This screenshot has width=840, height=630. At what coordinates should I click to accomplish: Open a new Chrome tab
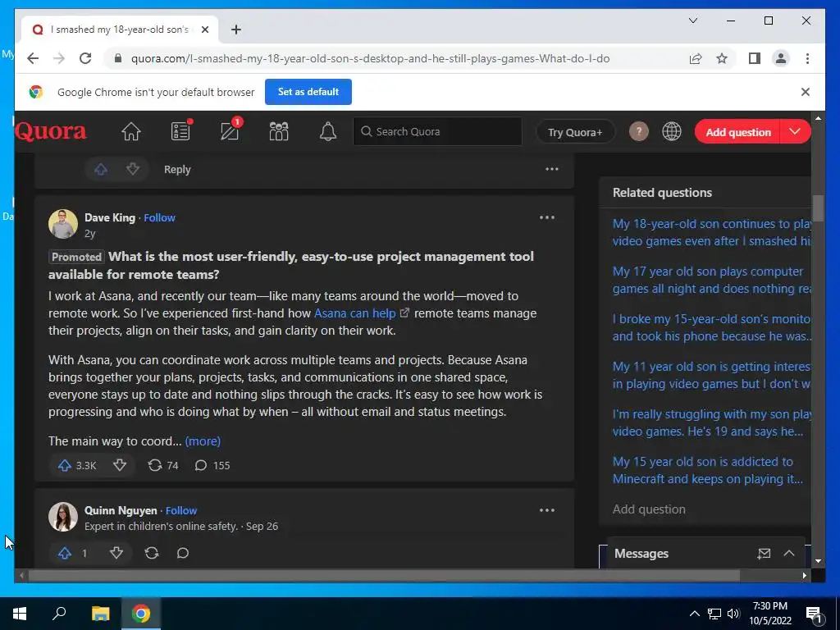click(236, 30)
